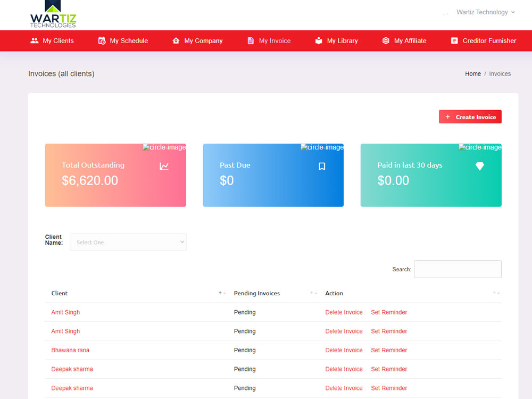Click the My Invoice document icon

pyautogui.click(x=251, y=41)
